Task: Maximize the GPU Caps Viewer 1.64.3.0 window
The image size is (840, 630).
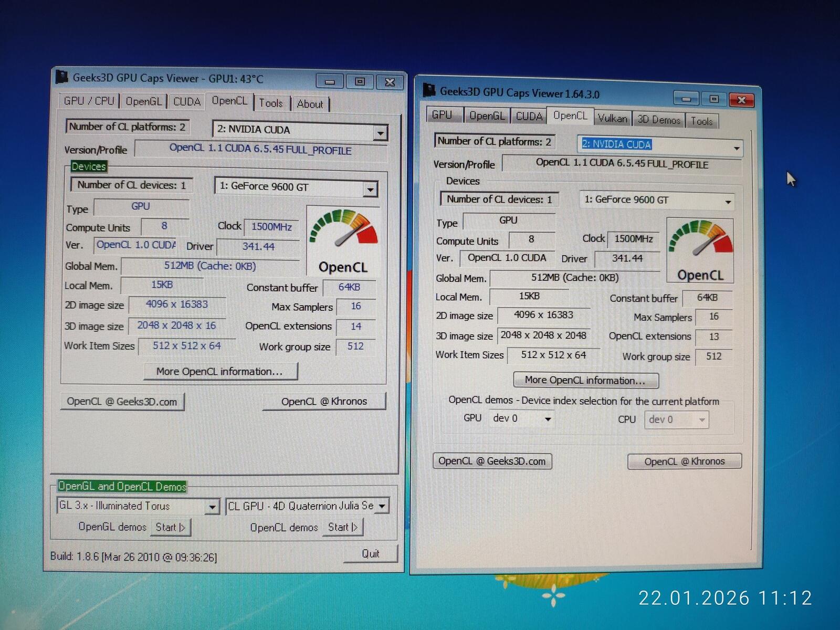Action: [713, 99]
